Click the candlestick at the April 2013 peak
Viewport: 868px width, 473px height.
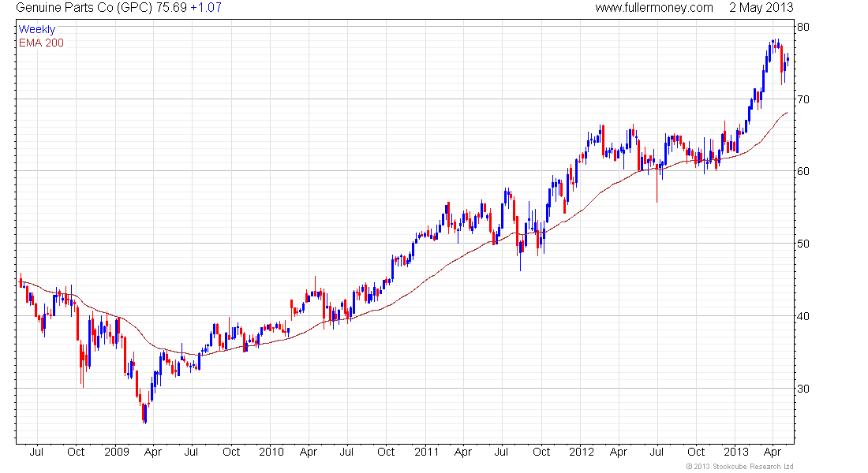[778, 44]
